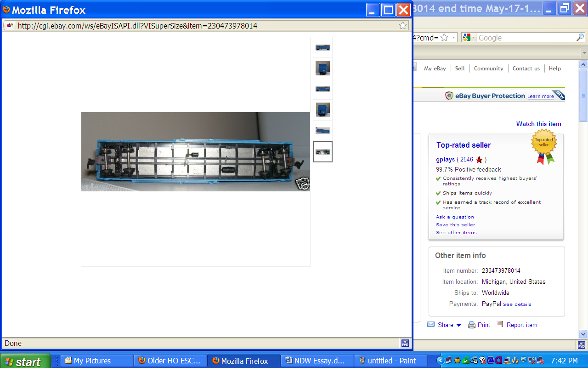Screen dimensions: 588x368
Task: Click the wireless network tray icon with red X
Action: 482,361
